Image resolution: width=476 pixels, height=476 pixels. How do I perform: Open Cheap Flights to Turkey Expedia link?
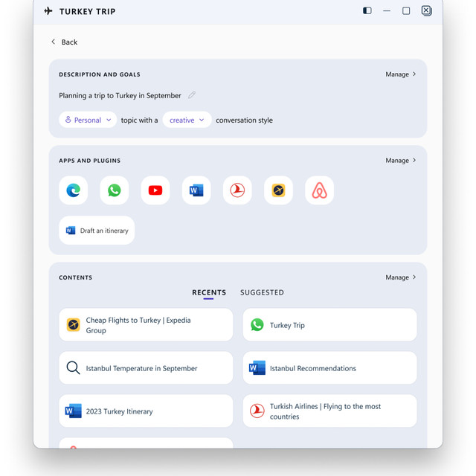[x=146, y=325]
